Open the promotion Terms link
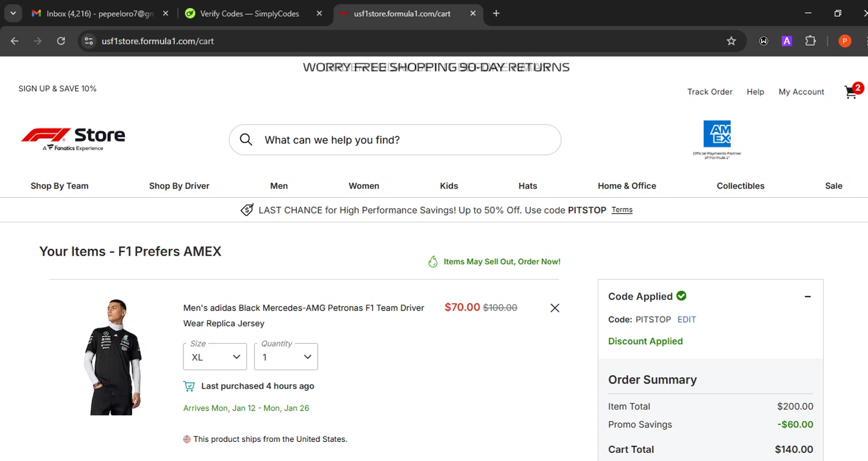The width and height of the screenshot is (868, 461). pyautogui.click(x=622, y=210)
